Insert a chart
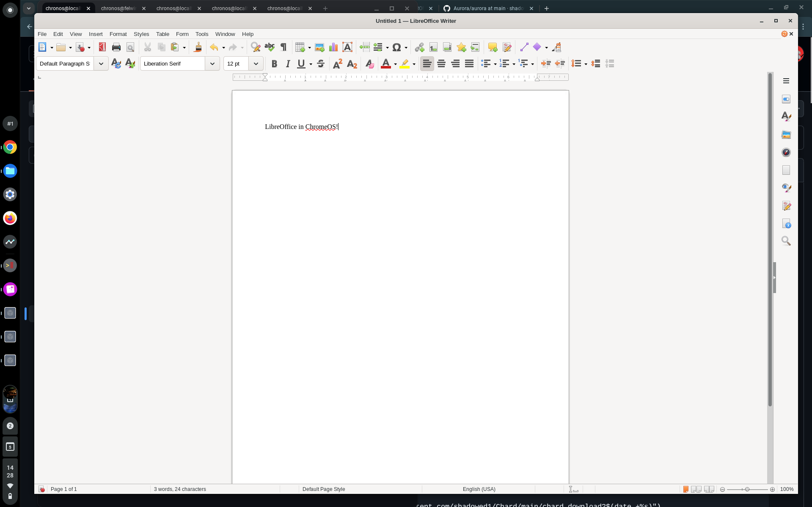This screenshot has height=507, width=812. (333, 47)
